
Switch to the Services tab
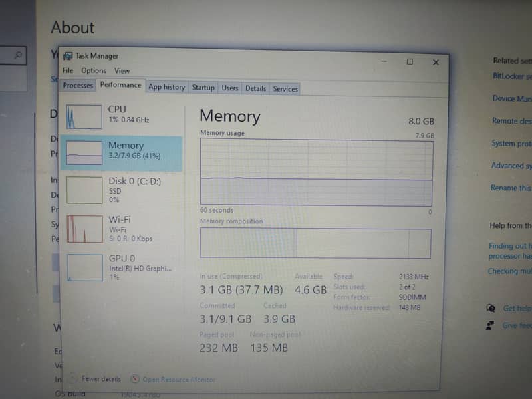tap(285, 89)
